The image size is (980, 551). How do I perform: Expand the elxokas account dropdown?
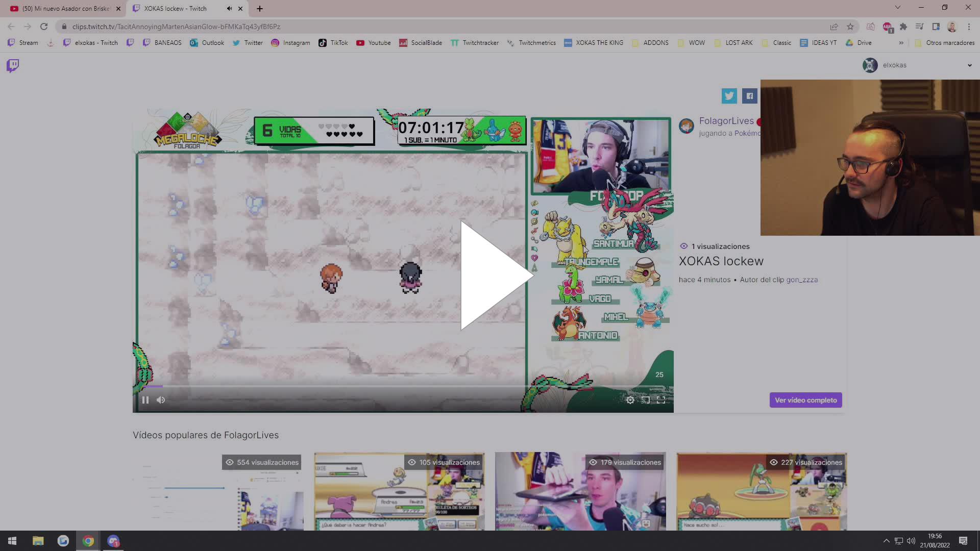point(970,65)
